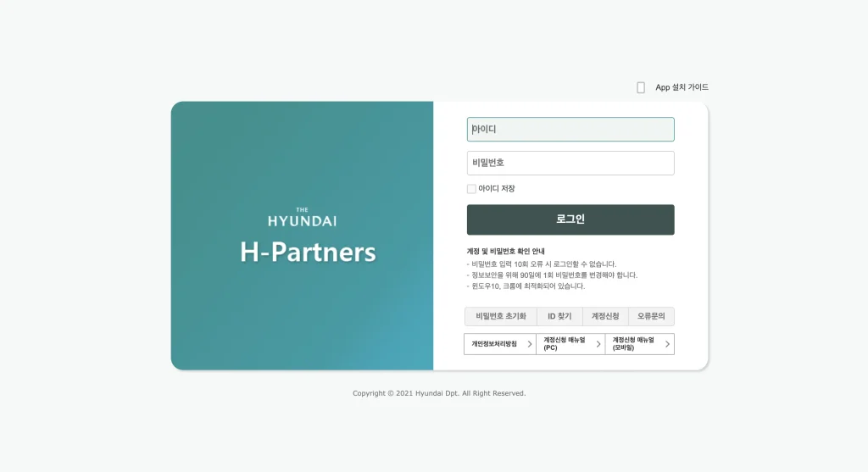Open 계정신청 매뉴얼 (모바일) link
This screenshot has width=868, height=472.
(x=639, y=344)
